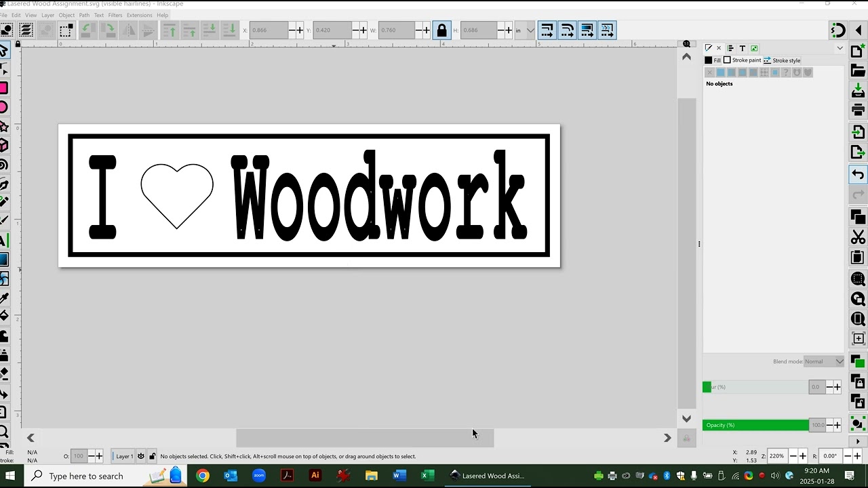The height and width of the screenshot is (488, 868).
Task: Open Edit menu
Action: point(16,15)
